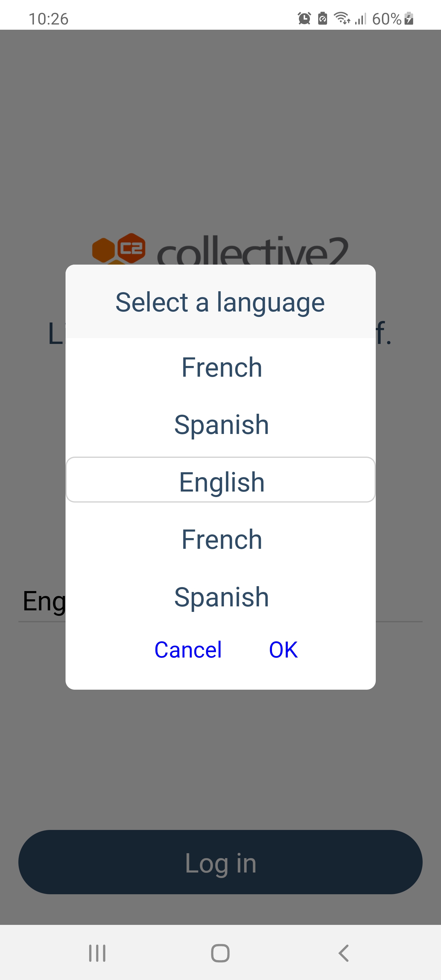Viewport: 441px width, 980px height.
Task: Confirm language choice with OK
Action: click(x=283, y=649)
